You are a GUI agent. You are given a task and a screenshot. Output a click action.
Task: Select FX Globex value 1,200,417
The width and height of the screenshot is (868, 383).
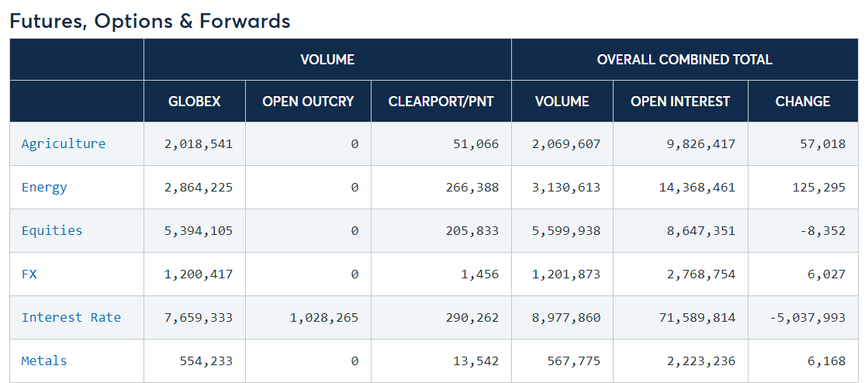pos(199,274)
